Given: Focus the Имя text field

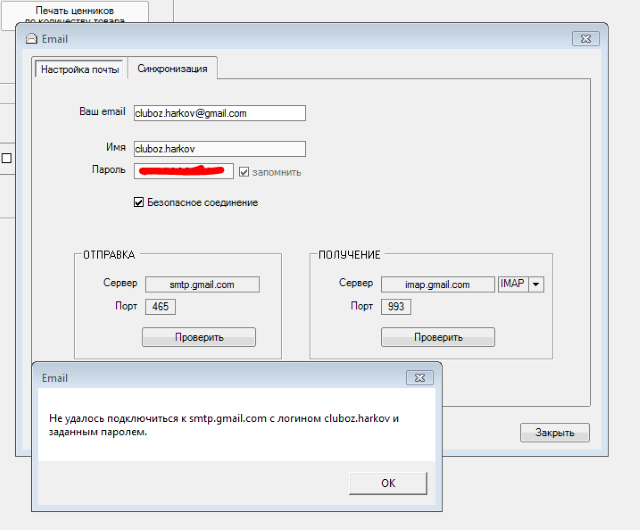Looking at the screenshot, I should pyautogui.click(x=219, y=149).
